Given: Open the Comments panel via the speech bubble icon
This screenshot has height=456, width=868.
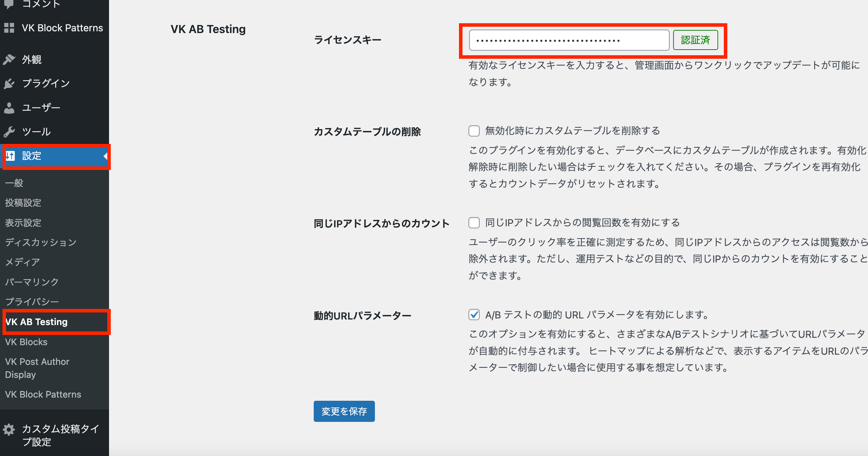Looking at the screenshot, I should click(9, 4).
